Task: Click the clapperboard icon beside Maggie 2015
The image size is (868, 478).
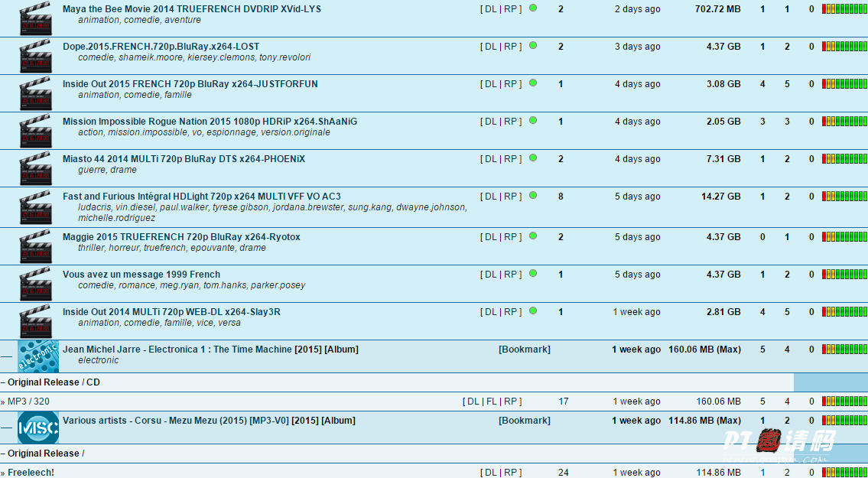Action: point(35,246)
